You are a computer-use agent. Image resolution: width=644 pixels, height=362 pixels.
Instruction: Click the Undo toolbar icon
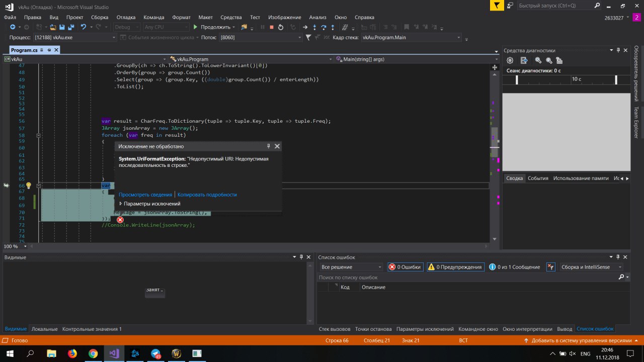pos(84,27)
